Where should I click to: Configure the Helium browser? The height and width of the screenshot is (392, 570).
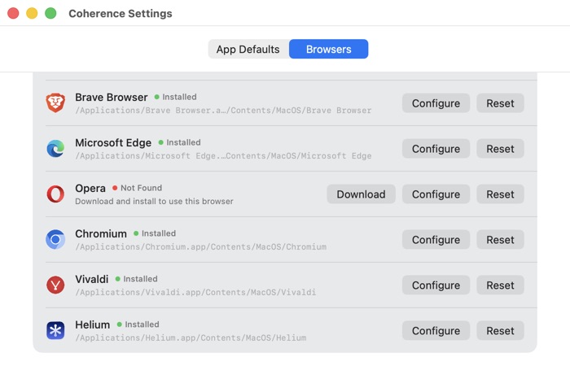(x=436, y=330)
